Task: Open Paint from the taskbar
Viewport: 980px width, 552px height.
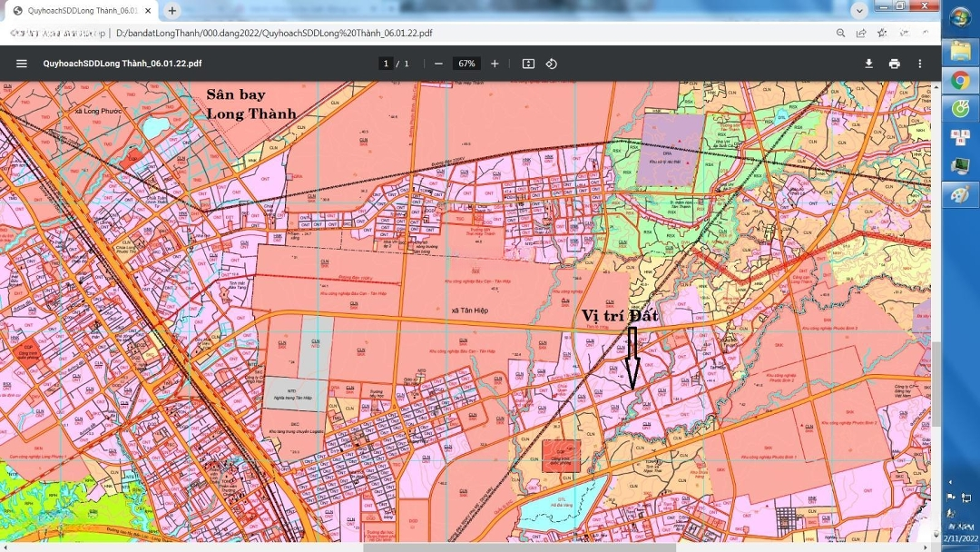Action: click(x=960, y=194)
